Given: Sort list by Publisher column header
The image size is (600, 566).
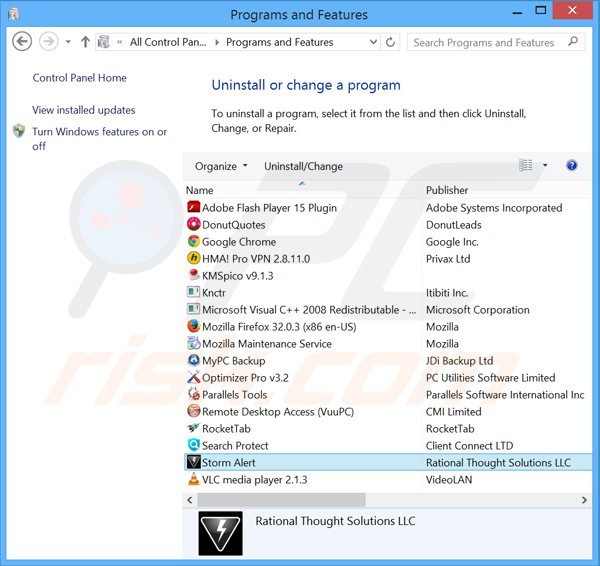Looking at the screenshot, I should [447, 190].
